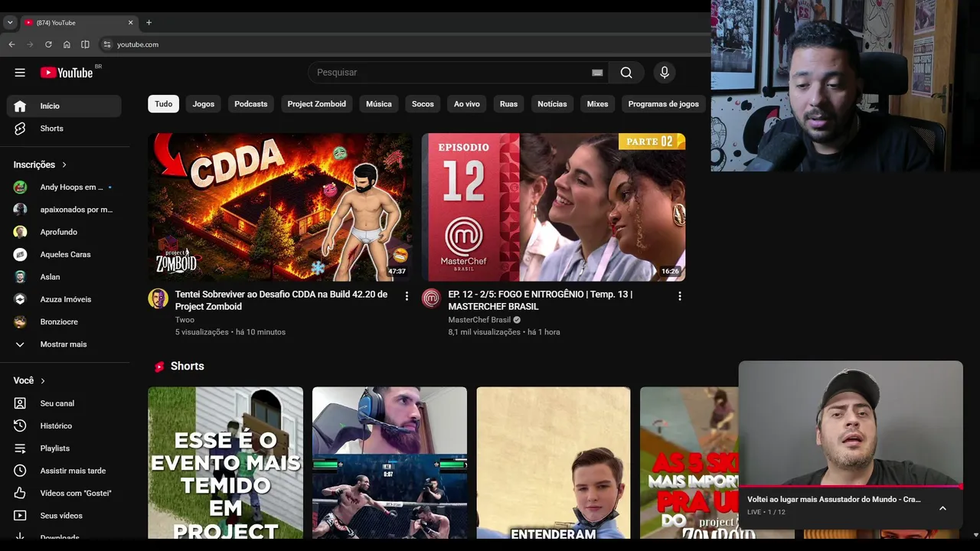
Task: Click the browser home icon
Action: point(67,44)
